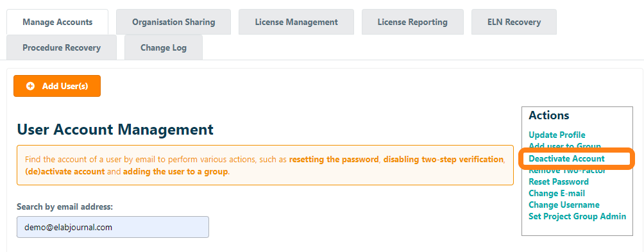Focus the Search by email address field

point(113,227)
